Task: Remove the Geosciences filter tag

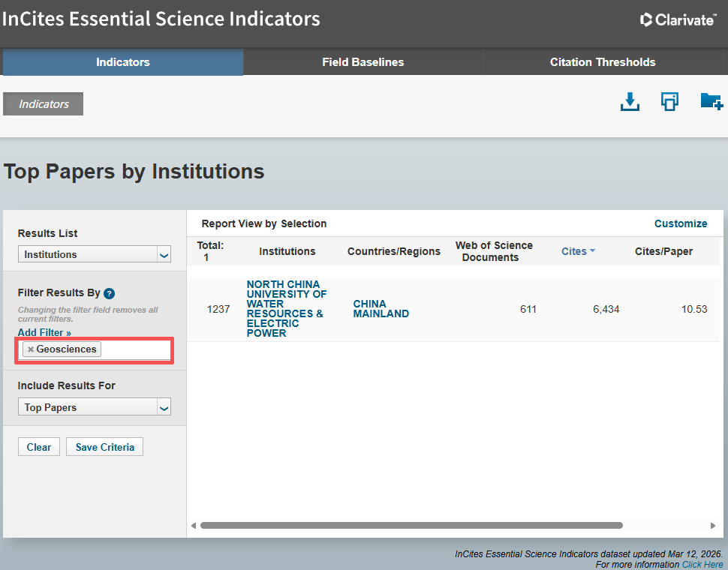Action: click(31, 349)
